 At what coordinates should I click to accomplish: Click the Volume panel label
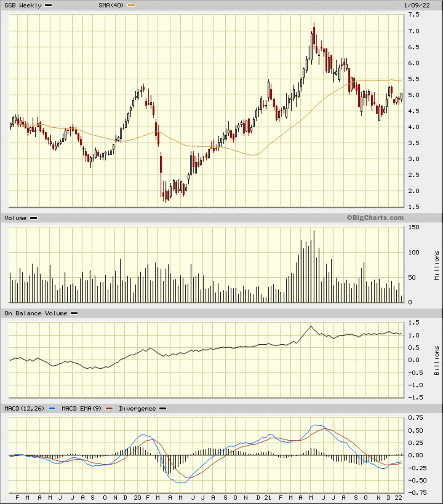point(15,218)
